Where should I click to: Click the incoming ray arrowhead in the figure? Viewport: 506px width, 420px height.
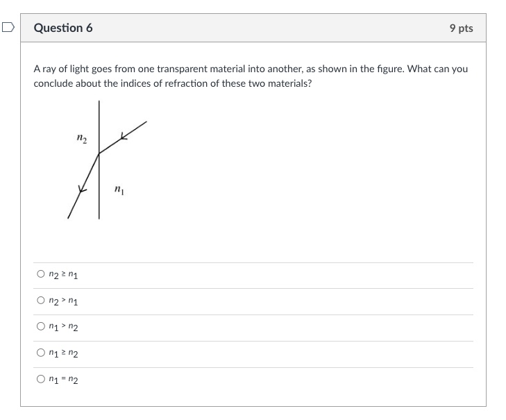coord(124,137)
